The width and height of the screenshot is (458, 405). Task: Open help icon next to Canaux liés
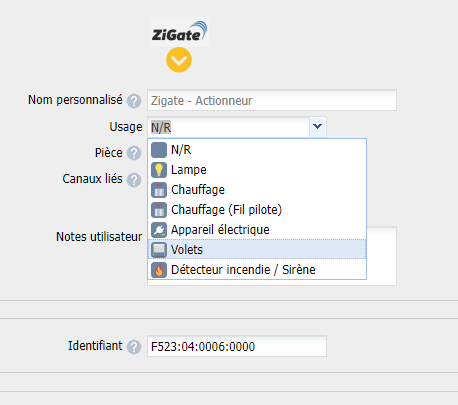[134, 180]
